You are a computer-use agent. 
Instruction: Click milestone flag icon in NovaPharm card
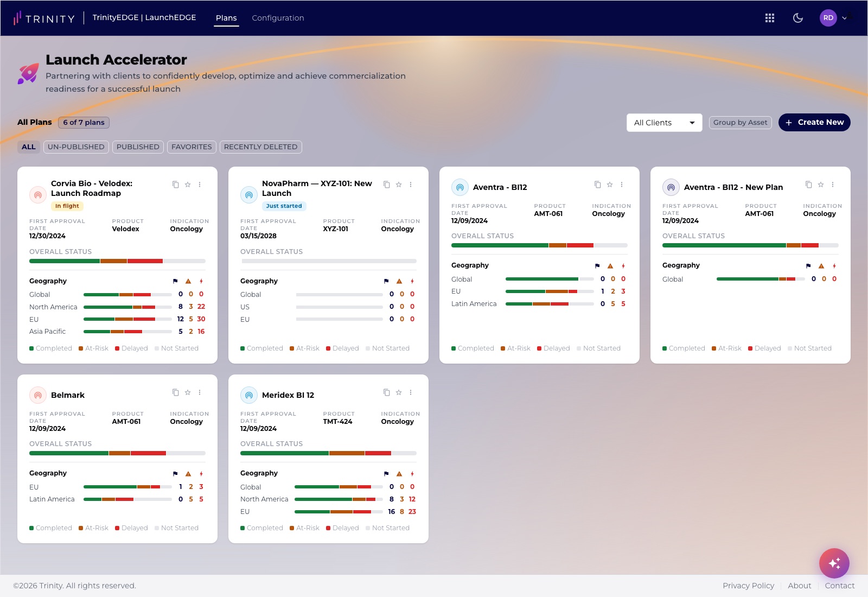coord(386,281)
